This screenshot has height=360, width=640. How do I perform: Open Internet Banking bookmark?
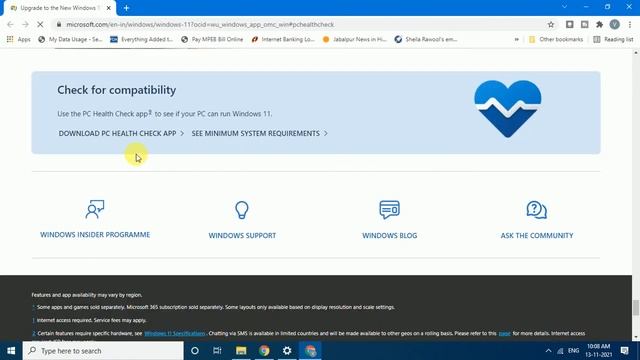click(x=283, y=39)
